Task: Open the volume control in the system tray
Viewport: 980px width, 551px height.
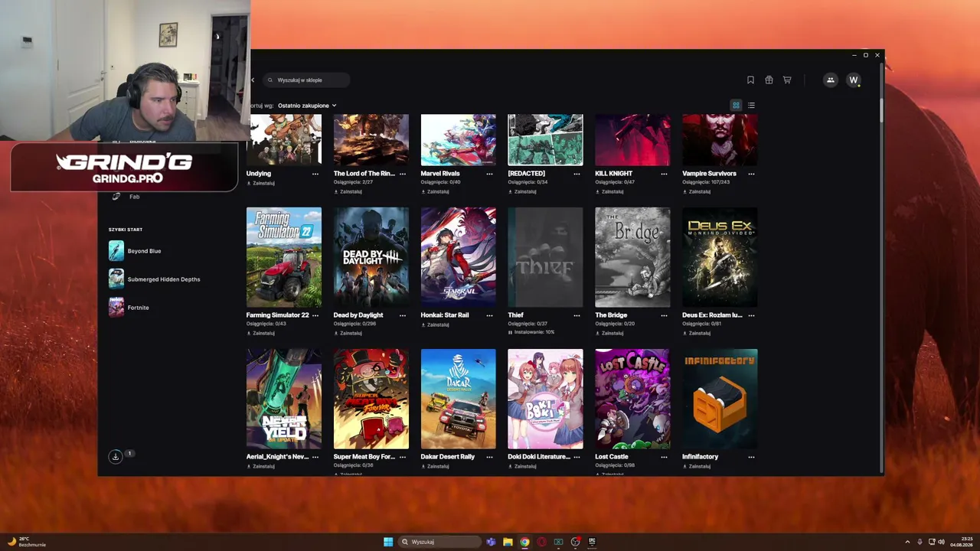Action: coord(941,542)
